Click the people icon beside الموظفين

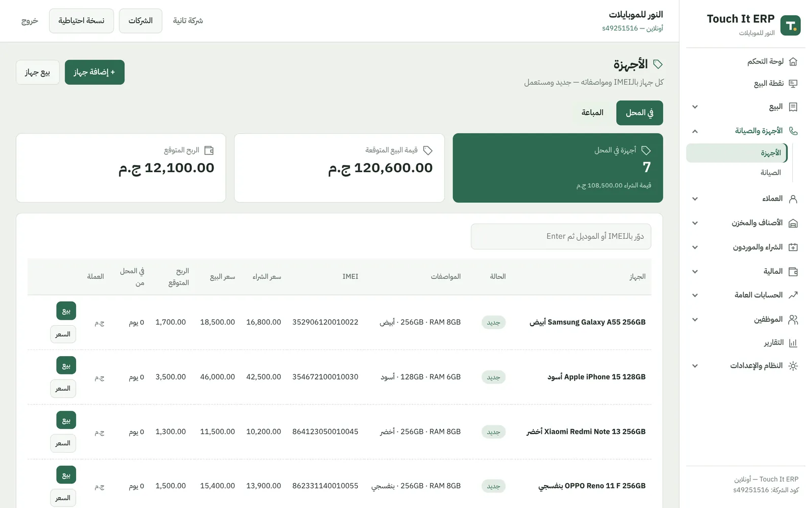click(x=793, y=320)
